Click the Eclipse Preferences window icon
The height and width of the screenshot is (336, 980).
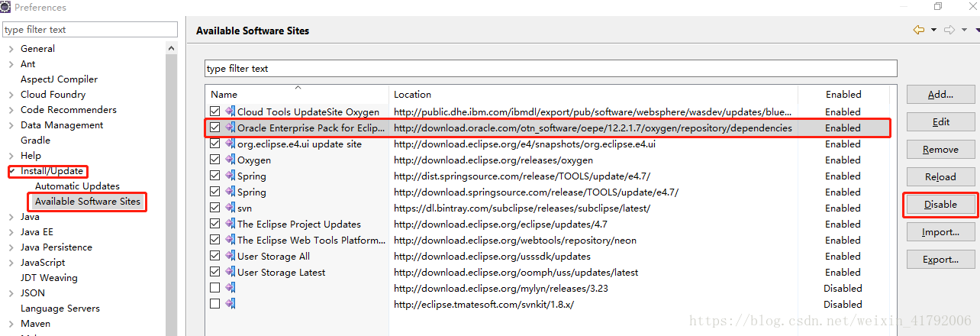[x=5, y=7]
